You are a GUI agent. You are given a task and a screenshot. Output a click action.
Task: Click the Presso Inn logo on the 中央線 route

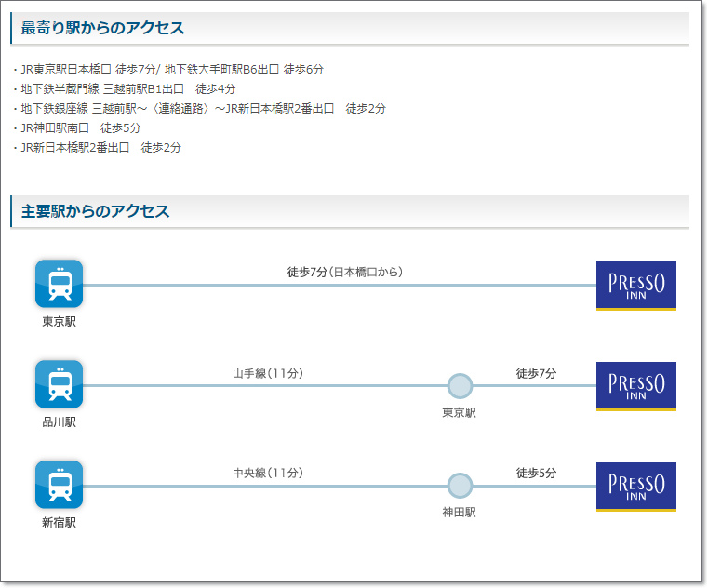click(635, 487)
